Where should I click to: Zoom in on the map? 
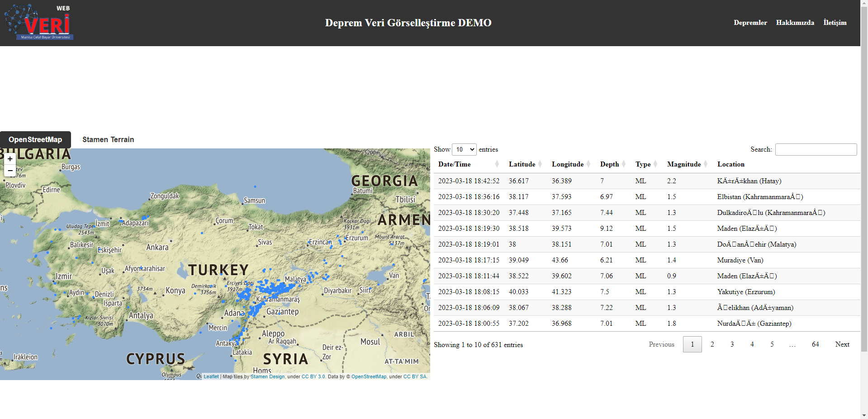tap(10, 159)
